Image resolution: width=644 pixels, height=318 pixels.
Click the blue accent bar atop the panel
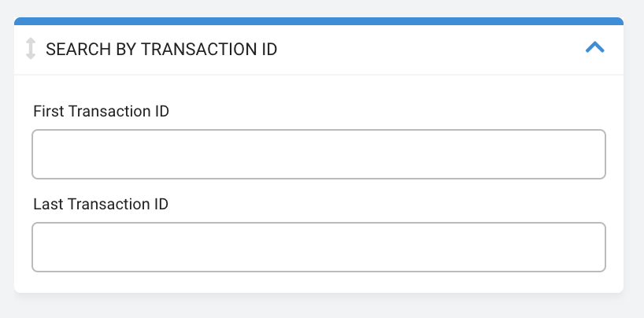(x=319, y=21)
